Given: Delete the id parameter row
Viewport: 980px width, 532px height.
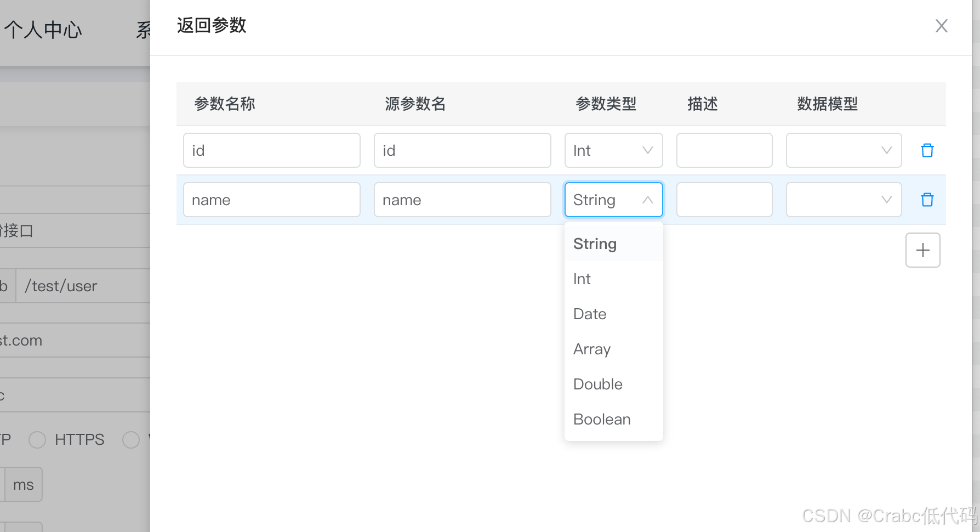Looking at the screenshot, I should 927,150.
